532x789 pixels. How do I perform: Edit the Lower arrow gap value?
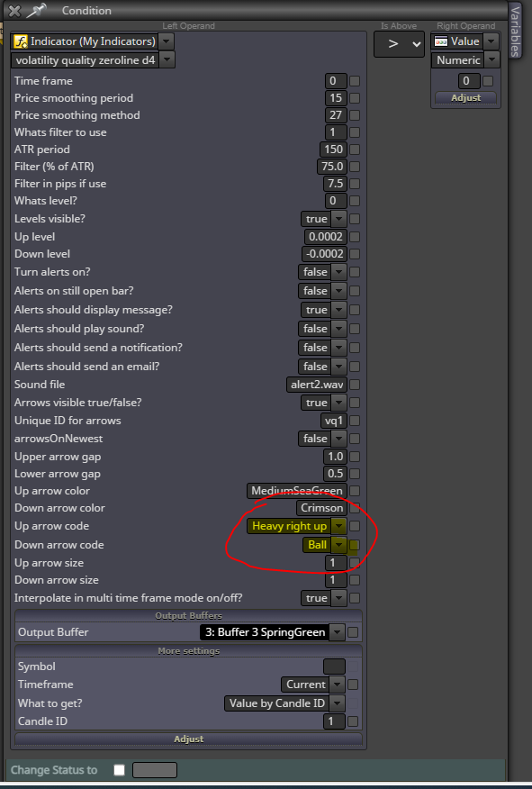(x=334, y=474)
